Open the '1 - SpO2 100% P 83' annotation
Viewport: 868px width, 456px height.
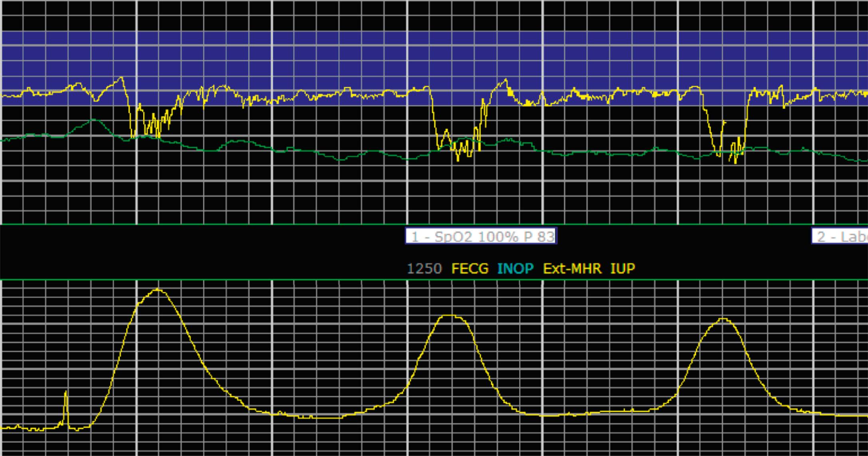(481, 236)
